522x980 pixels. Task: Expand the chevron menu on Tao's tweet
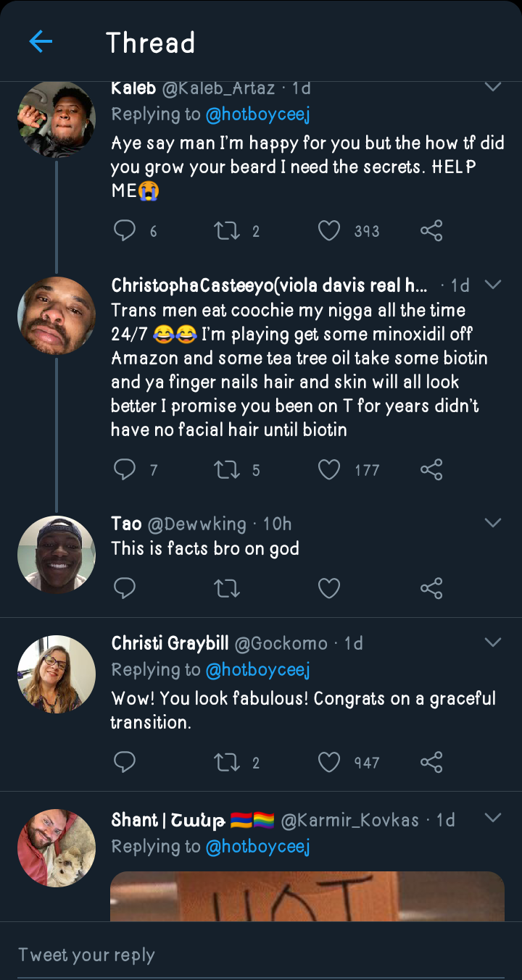point(493,523)
